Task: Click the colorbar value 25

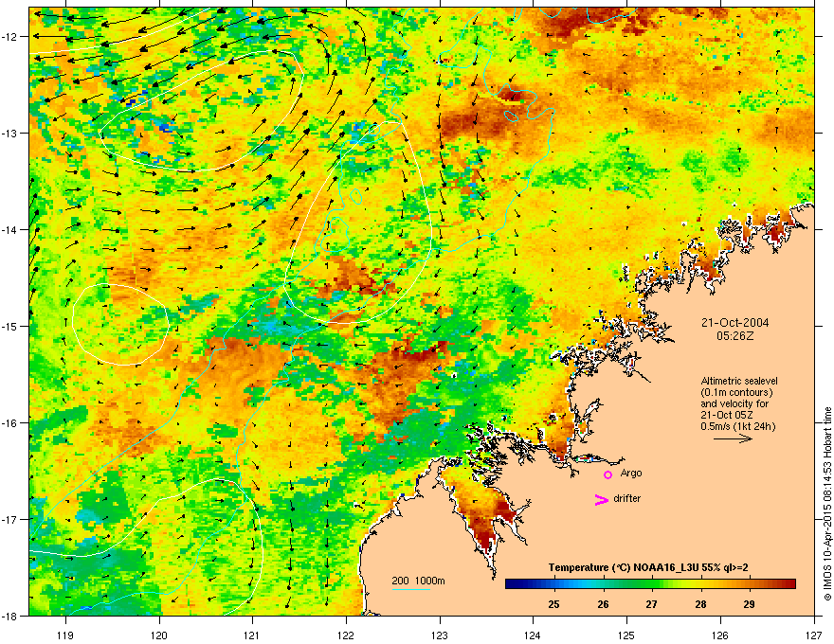Action: pyautogui.click(x=553, y=604)
